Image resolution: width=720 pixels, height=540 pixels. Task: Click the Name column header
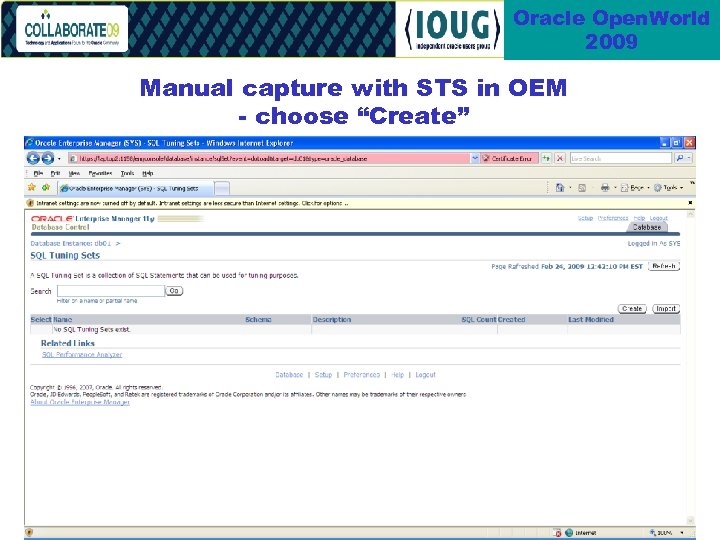(x=62, y=320)
